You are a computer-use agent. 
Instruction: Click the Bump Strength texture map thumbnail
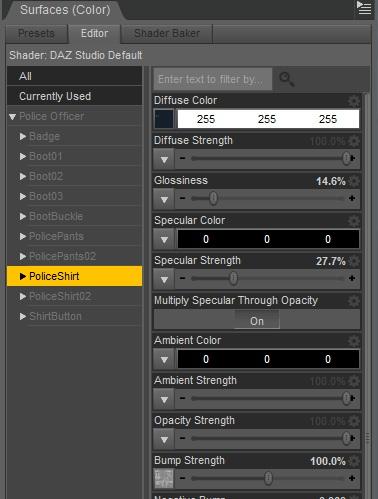click(x=164, y=478)
